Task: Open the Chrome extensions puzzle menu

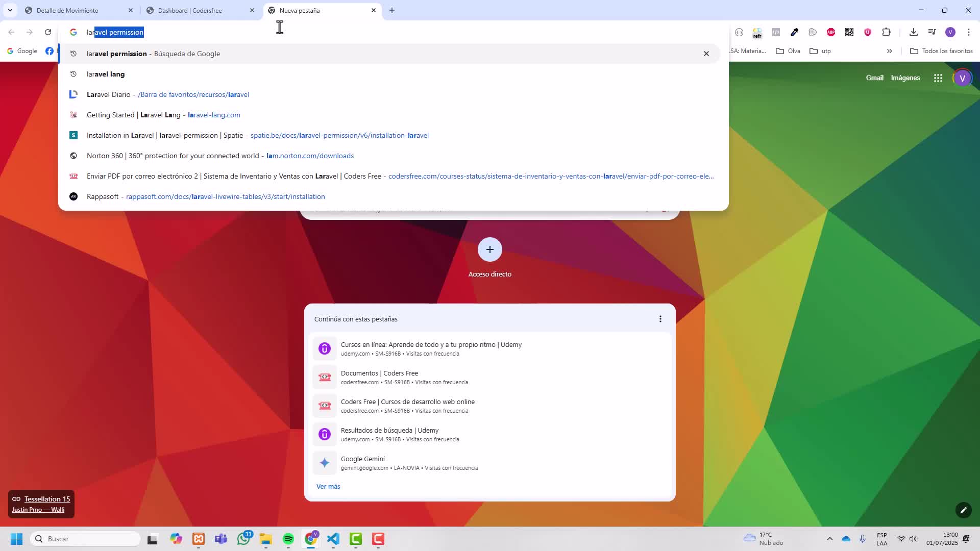Action: point(886,32)
